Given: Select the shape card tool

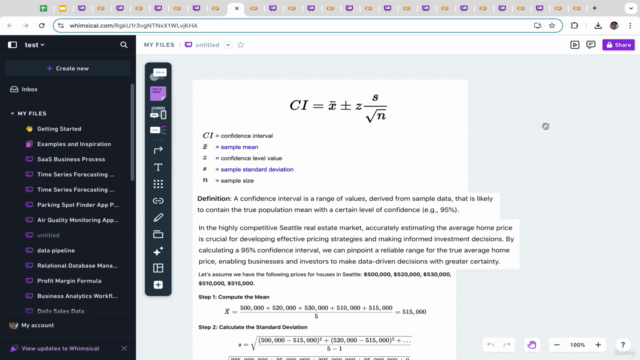Looking at the screenshot, I should [158, 74].
